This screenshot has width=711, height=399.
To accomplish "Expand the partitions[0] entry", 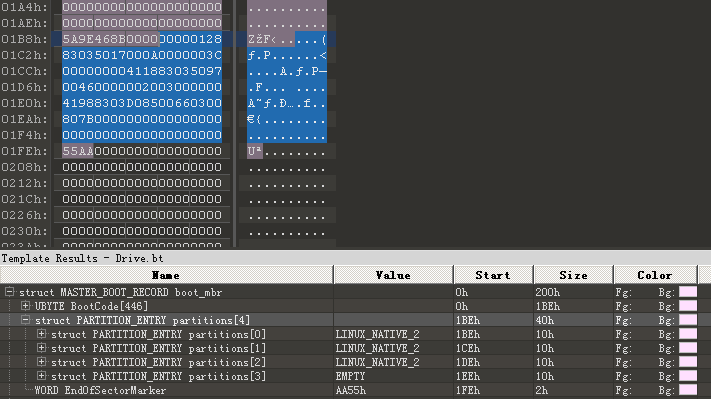I will pyautogui.click(x=42, y=334).
